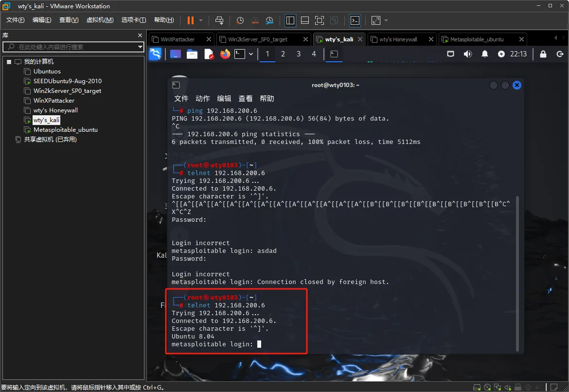Open the Kali file manager icon
Viewport: 569px width, 392px height.
pyautogui.click(x=192, y=54)
